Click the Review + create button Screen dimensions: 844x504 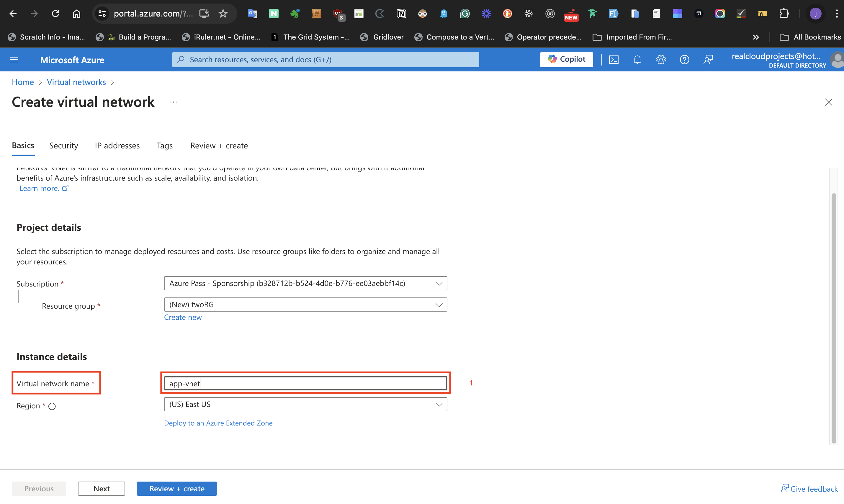[x=176, y=488]
